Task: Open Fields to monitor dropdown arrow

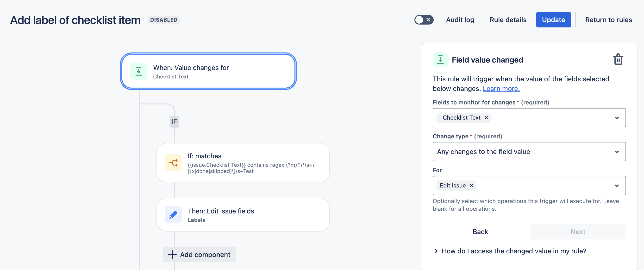Action: coord(617,118)
